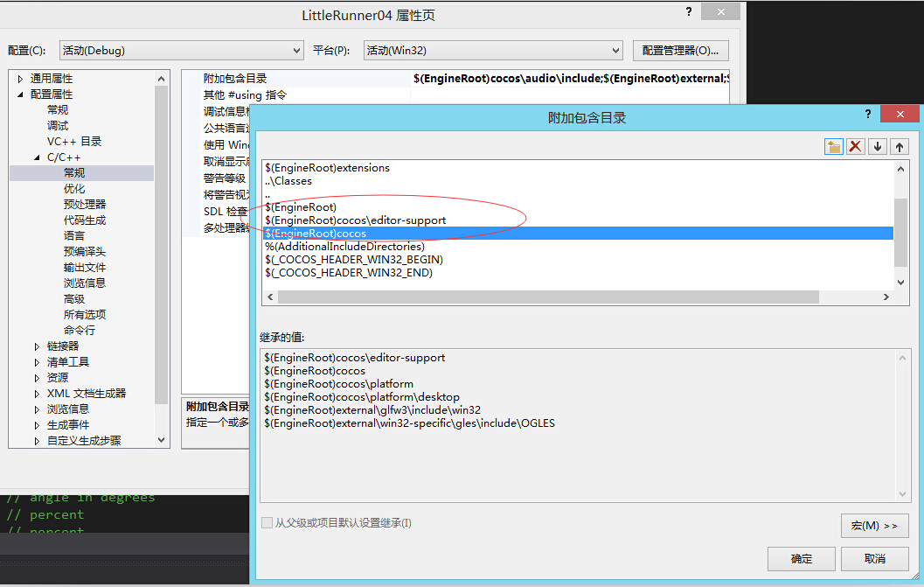This screenshot has height=587, width=924.
Task: Click the 宏(M) >> button
Action: [x=874, y=526]
